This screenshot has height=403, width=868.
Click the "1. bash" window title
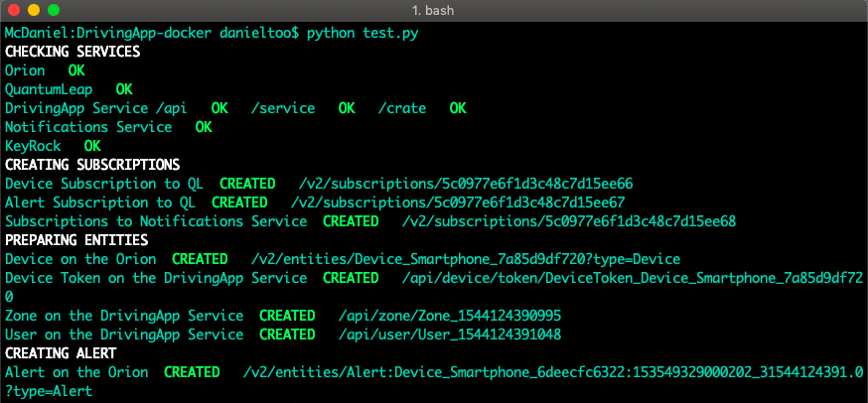click(433, 10)
